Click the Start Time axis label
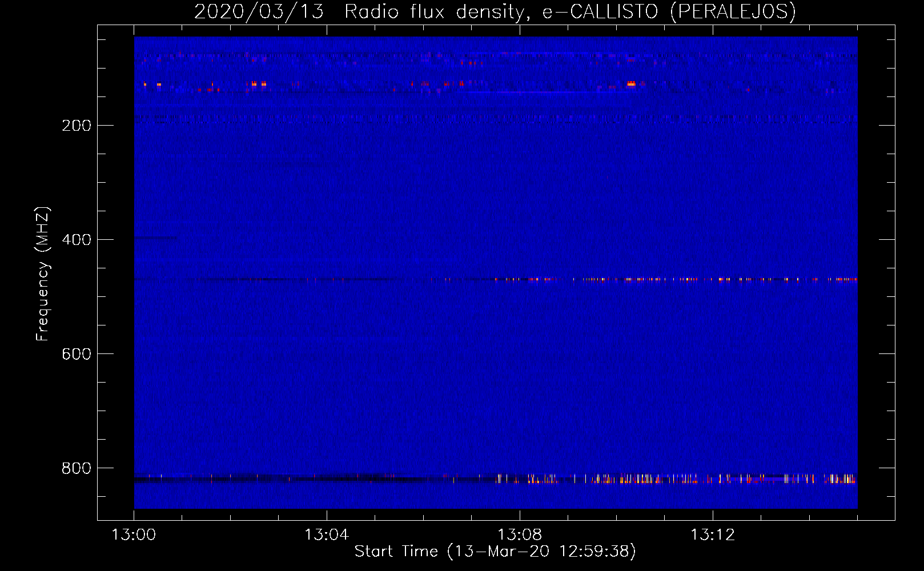The image size is (924, 571). (495, 552)
